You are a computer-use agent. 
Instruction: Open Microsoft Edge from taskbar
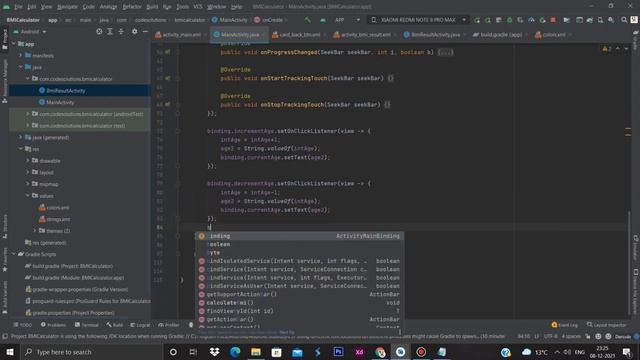(235, 352)
